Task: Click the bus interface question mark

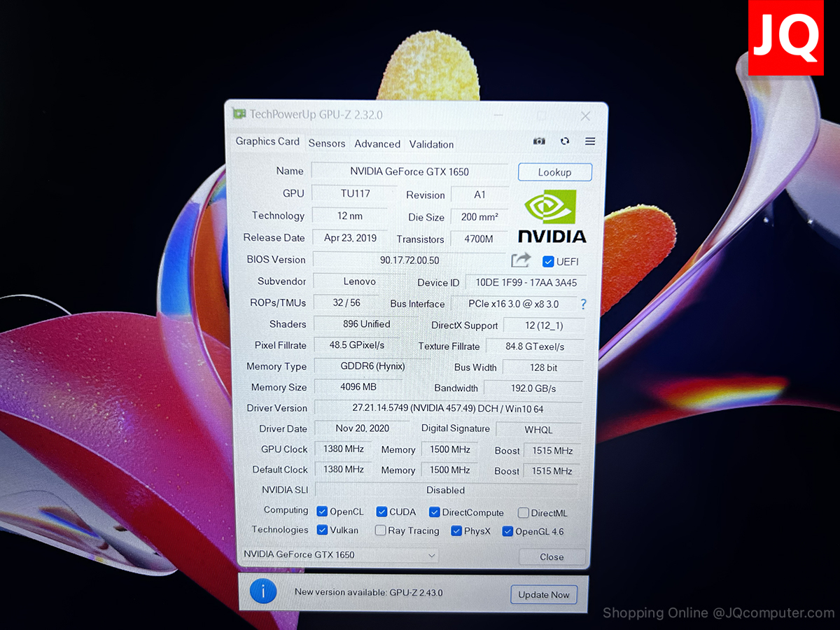Action: pos(583,304)
